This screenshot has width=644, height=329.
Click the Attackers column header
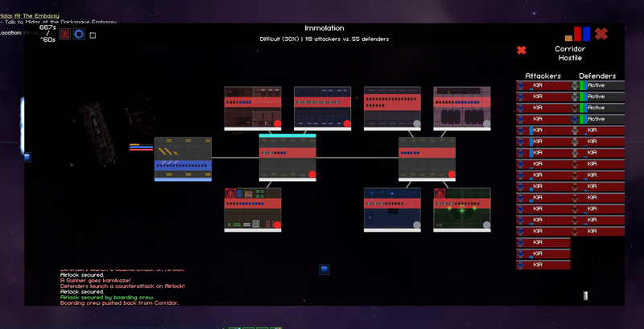[x=543, y=76]
